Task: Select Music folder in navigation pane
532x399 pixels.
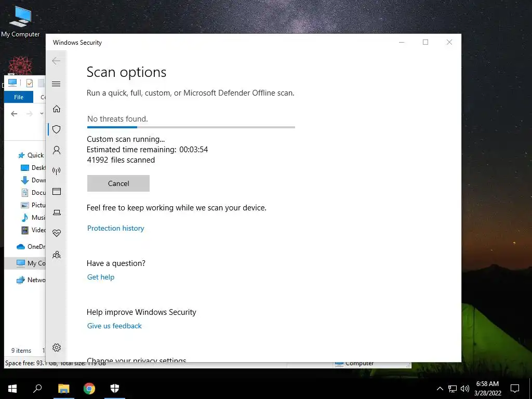Action: click(33, 218)
